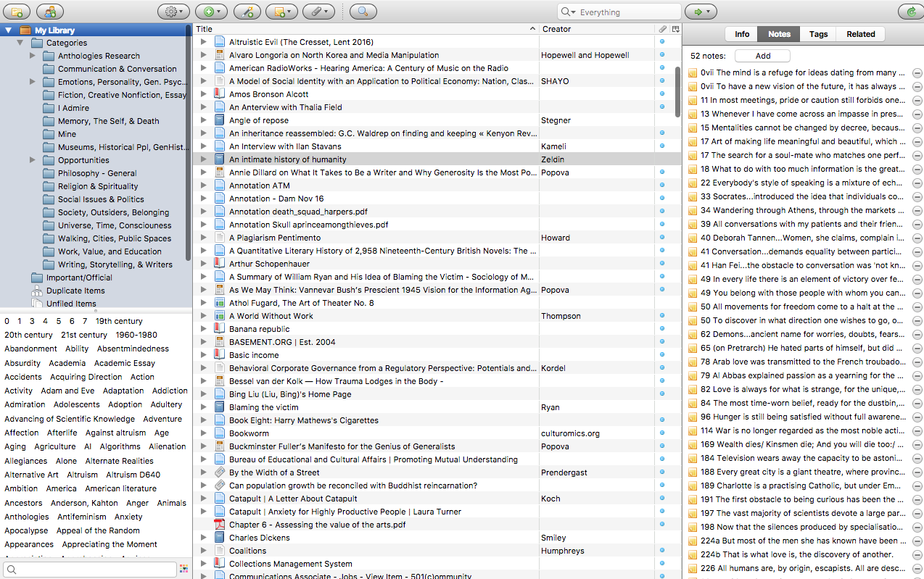The height and width of the screenshot is (579, 924).
Task: Open note '22 Everybody's style of speaking'
Action: 803,183
